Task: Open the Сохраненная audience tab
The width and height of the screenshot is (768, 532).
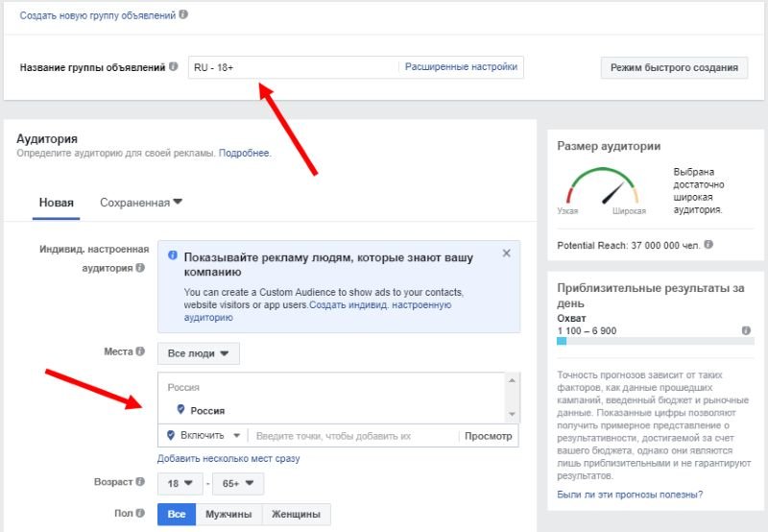Action: (x=140, y=203)
